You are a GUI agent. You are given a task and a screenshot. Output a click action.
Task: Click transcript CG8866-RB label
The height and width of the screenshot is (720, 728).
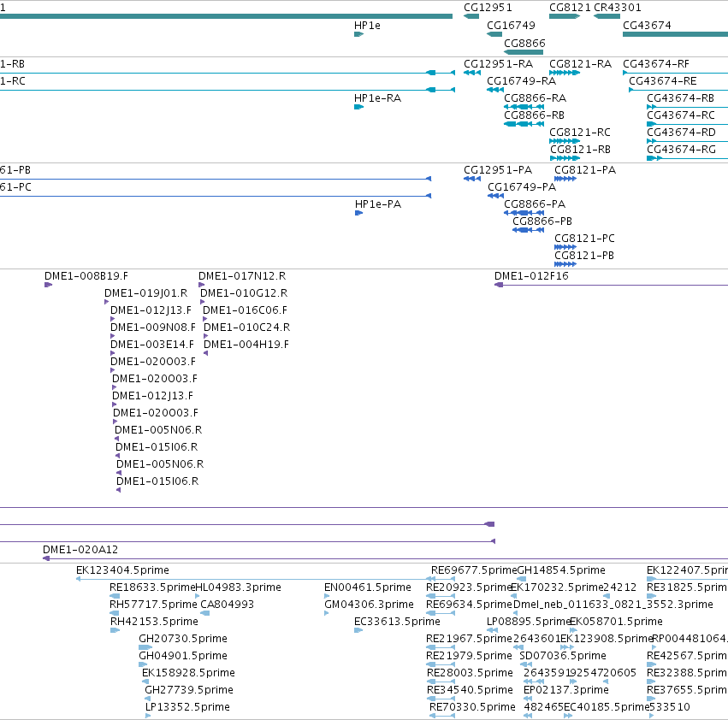coord(534,115)
